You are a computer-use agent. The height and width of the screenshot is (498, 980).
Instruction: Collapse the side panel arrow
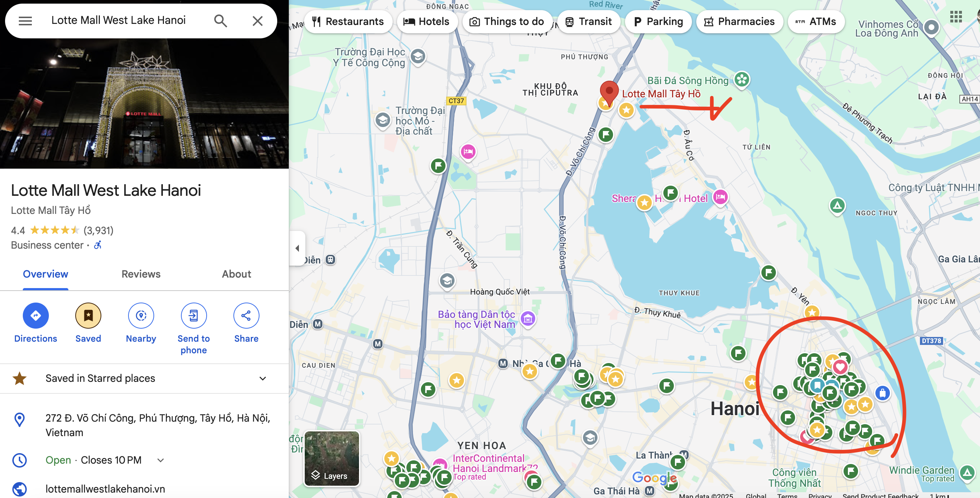[297, 248]
